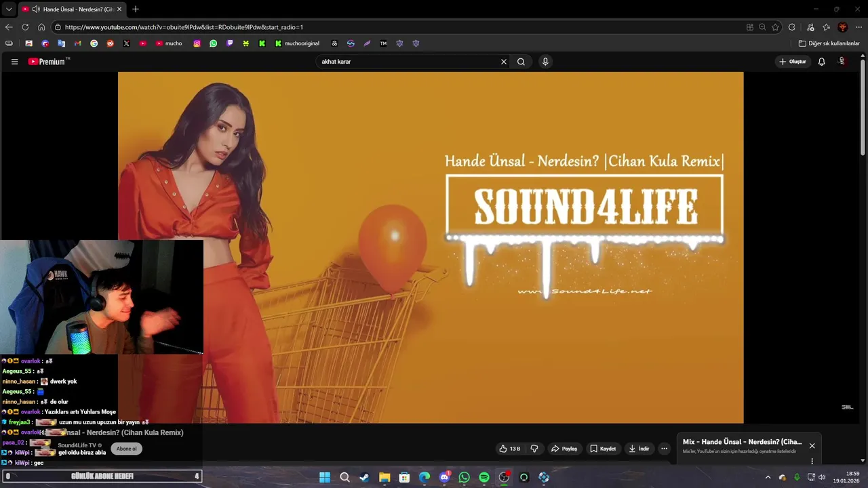Open Google Translate bookmark
Image resolution: width=868 pixels, height=488 pixels.
pos(61,43)
